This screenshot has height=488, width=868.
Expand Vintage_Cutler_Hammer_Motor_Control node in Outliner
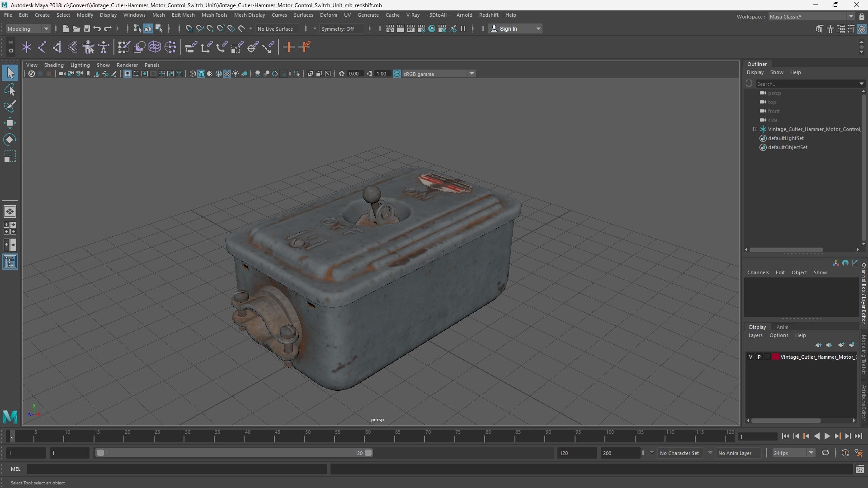[x=755, y=129]
